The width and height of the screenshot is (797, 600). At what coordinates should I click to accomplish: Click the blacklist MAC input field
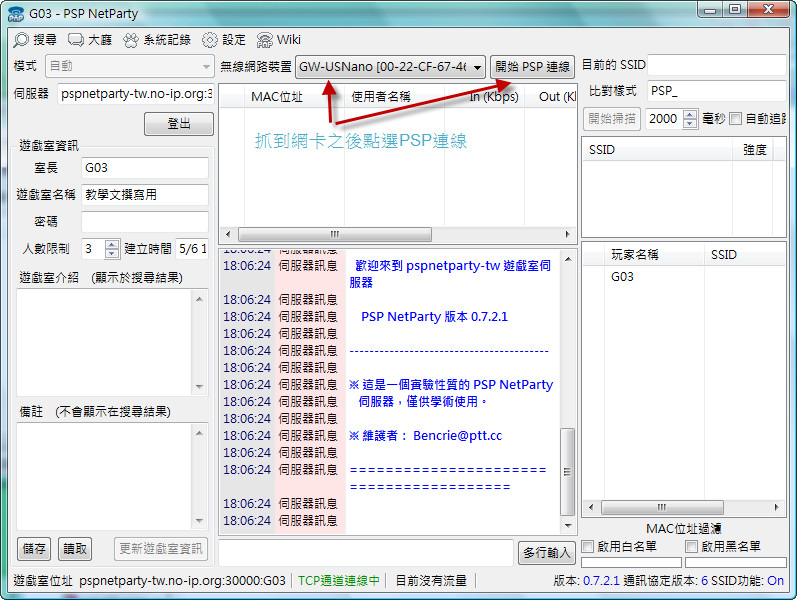pyautogui.click(x=735, y=562)
